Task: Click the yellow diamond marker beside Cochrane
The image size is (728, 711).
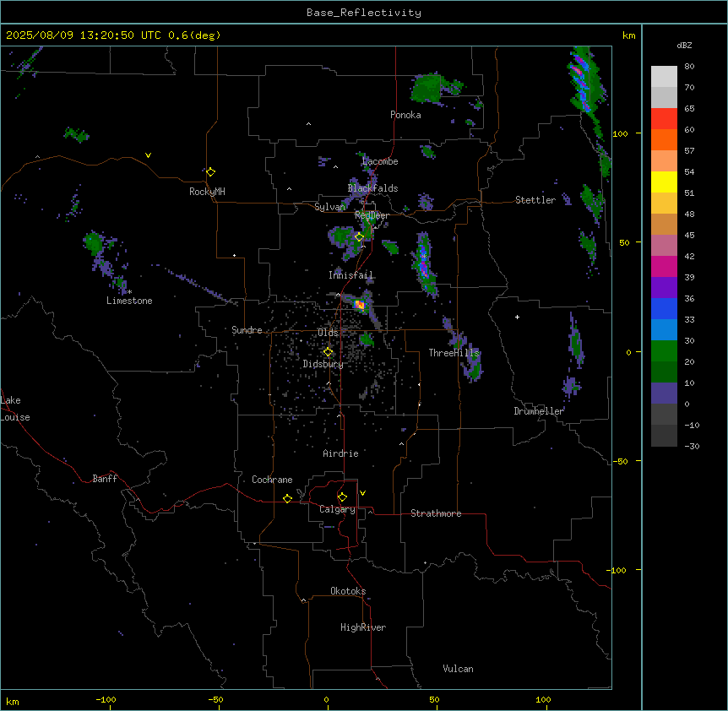Action: coord(288,499)
